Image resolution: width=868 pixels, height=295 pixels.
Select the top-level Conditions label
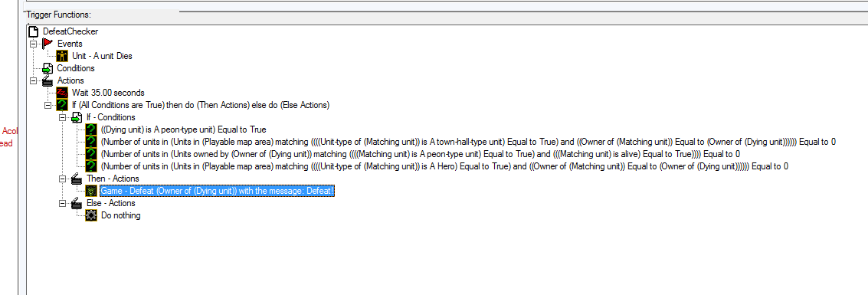tap(76, 68)
